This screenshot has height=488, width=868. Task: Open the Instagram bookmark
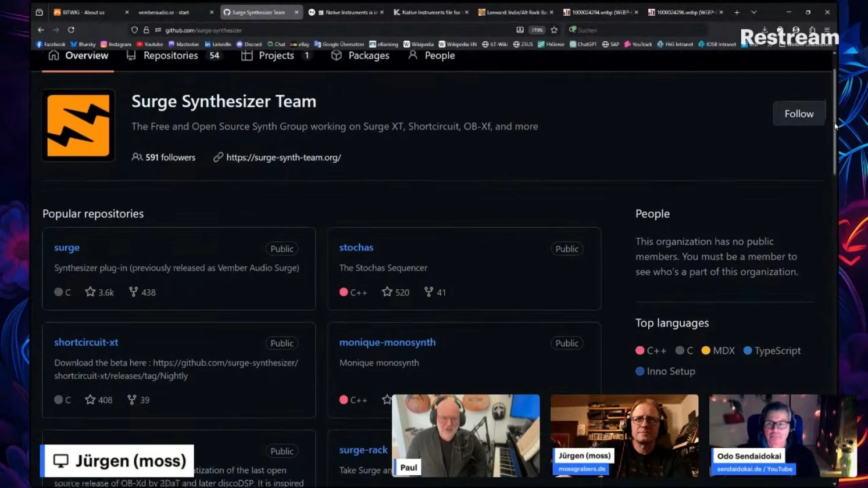click(x=116, y=44)
